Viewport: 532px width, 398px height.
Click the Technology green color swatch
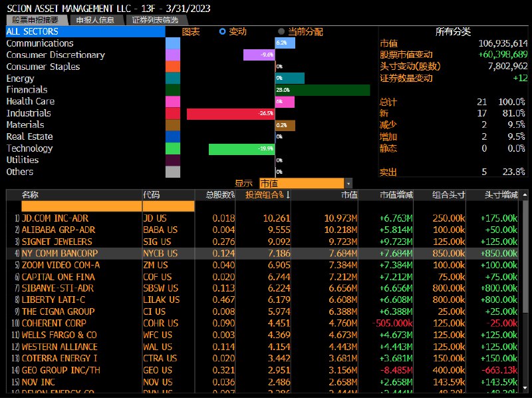click(x=173, y=148)
